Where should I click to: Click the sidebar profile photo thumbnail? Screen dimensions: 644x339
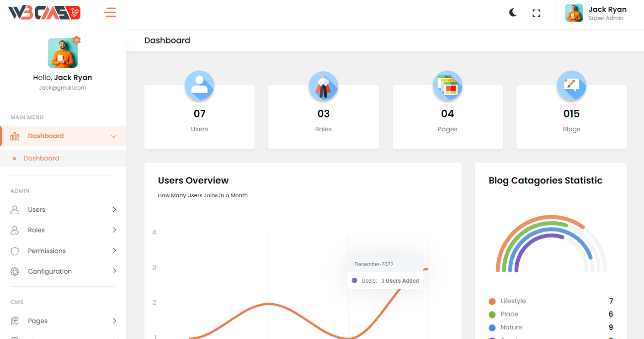63,53
